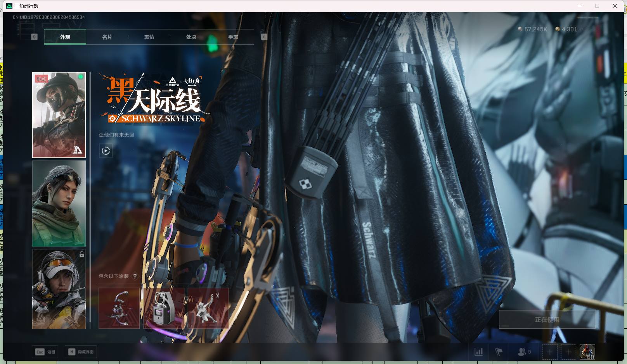The width and height of the screenshot is (627, 364).
Task: Open the 名片 tab
Action: click(x=107, y=37)
